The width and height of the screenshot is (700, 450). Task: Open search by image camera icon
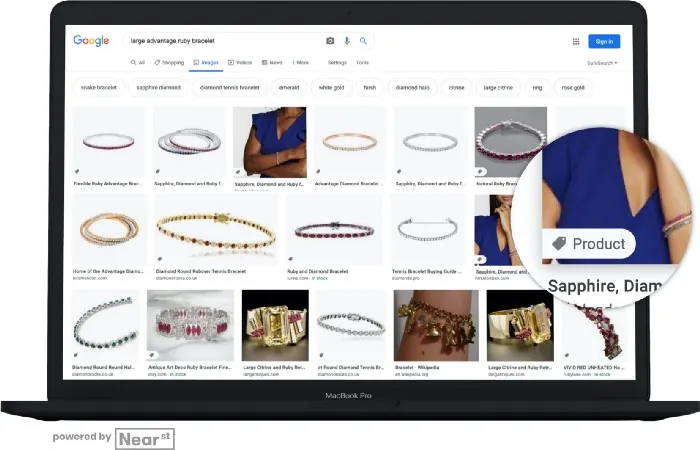(330, 41)
